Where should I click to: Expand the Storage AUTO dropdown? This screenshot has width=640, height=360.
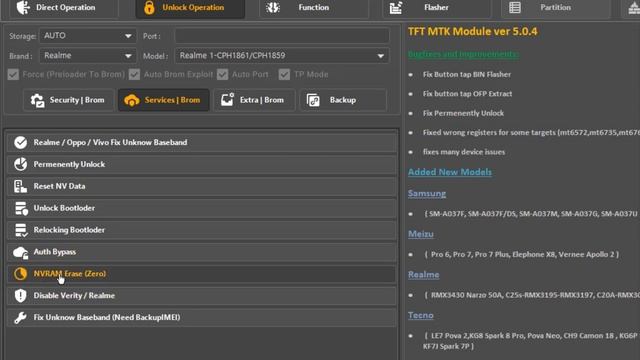(x=88, y=36)
